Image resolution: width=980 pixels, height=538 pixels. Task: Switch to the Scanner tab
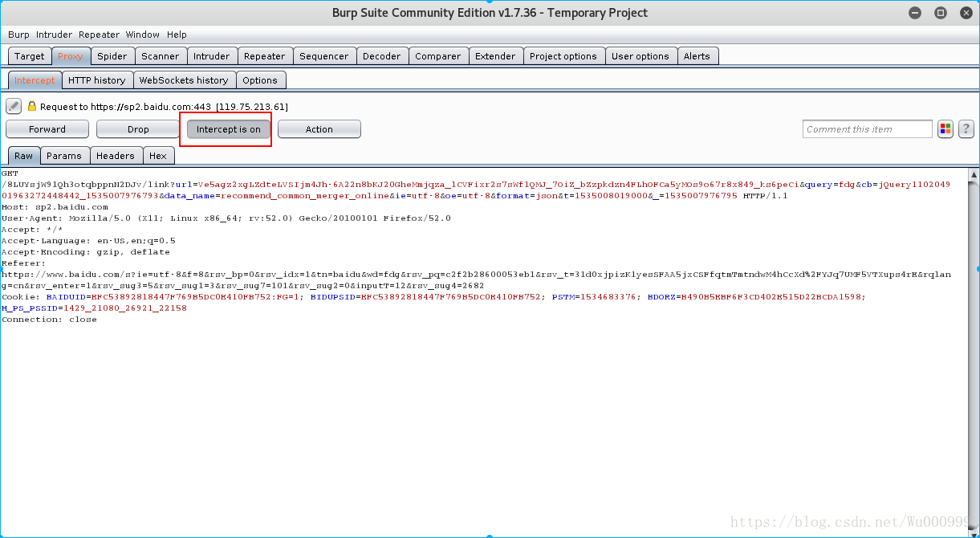(161, 56)
